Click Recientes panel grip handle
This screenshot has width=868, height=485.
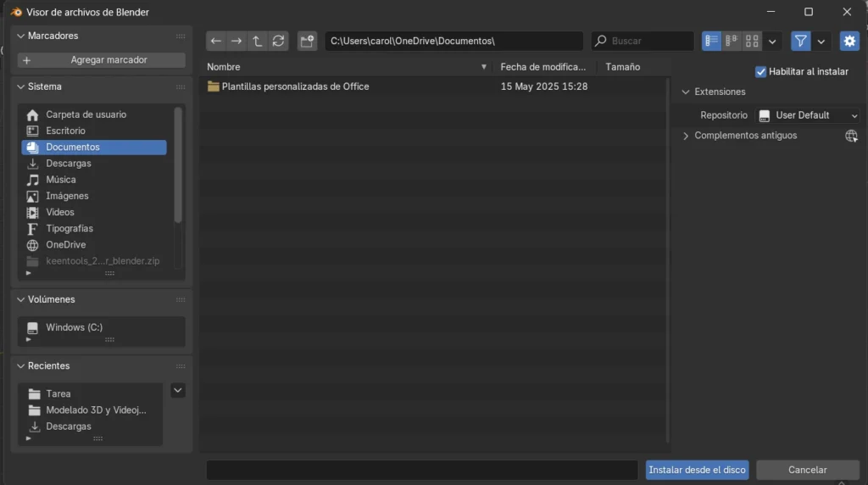(181, 366)
